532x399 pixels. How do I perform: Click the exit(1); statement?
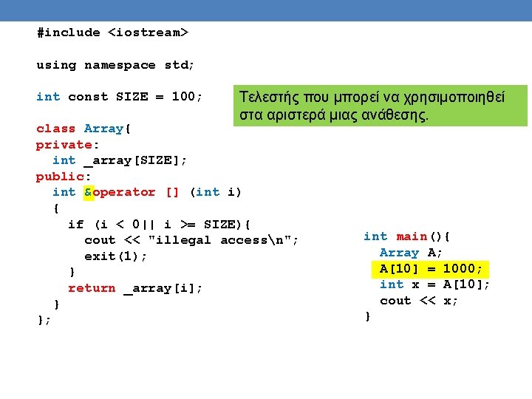coord(115,256)
